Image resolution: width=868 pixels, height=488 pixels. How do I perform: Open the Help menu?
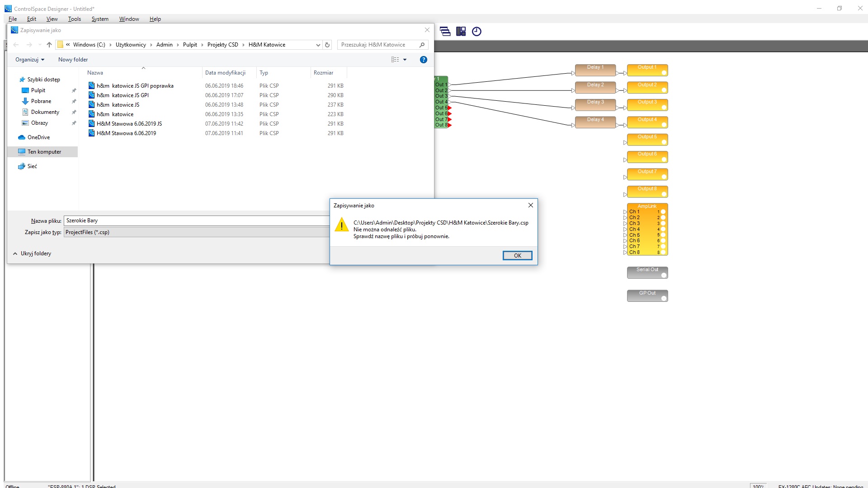[155, 19]
